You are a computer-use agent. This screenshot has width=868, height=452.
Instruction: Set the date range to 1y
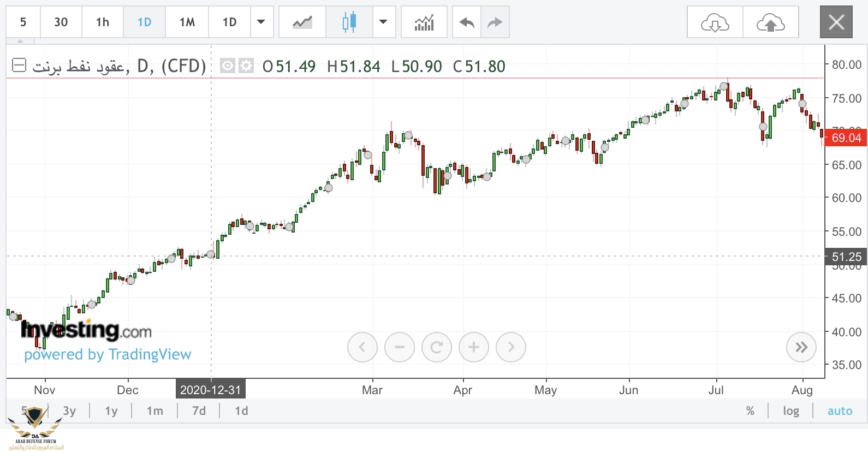pyautogui.click(x=111, y=411)
